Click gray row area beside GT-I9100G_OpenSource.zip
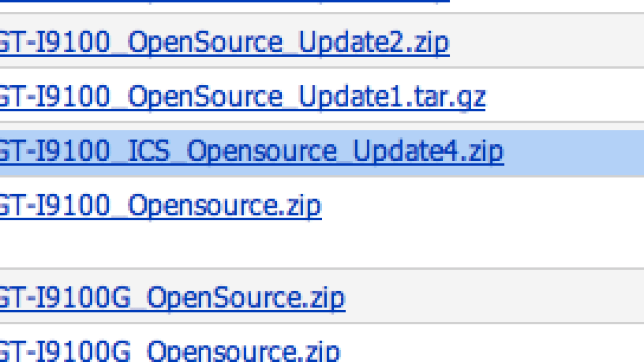This screenshot has width=644, height=362. (x=493, y=298)
